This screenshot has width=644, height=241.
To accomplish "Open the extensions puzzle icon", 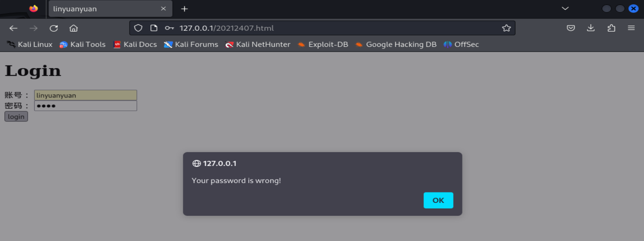I will coord(611,28).
